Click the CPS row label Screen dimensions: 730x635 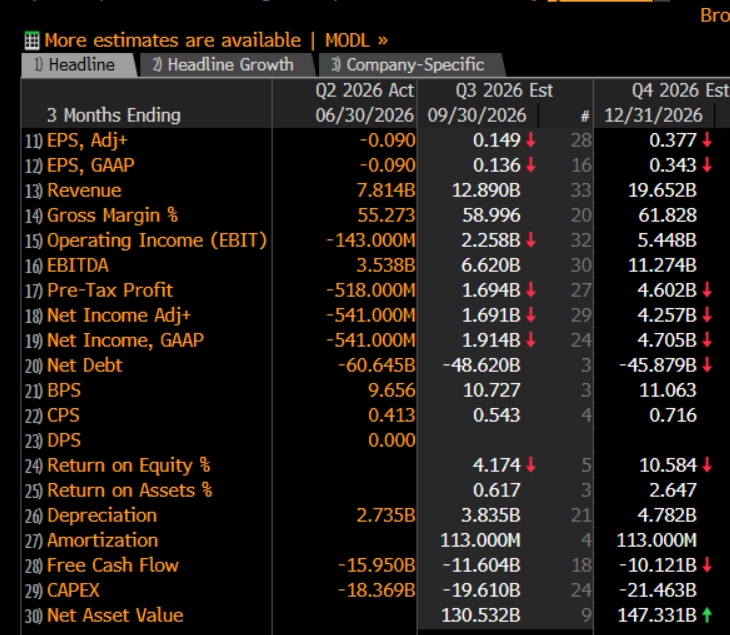(63, 415)
